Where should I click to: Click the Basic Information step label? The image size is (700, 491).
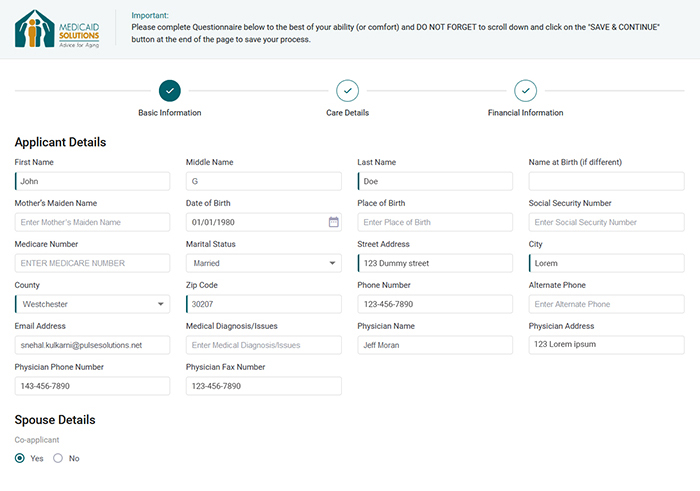coord(170,113)
